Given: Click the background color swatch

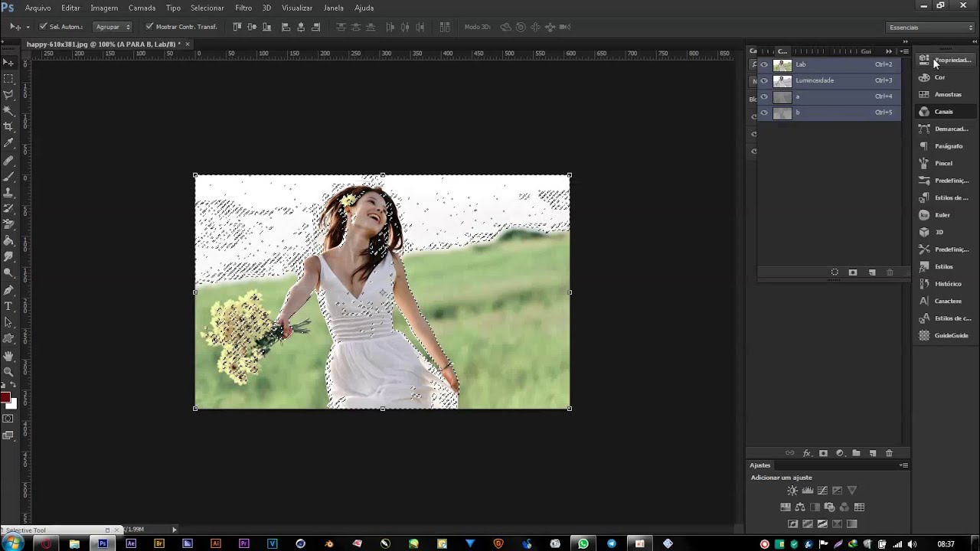Looking at the screenshot, I should pyautogui.click(x=12, y=403).
